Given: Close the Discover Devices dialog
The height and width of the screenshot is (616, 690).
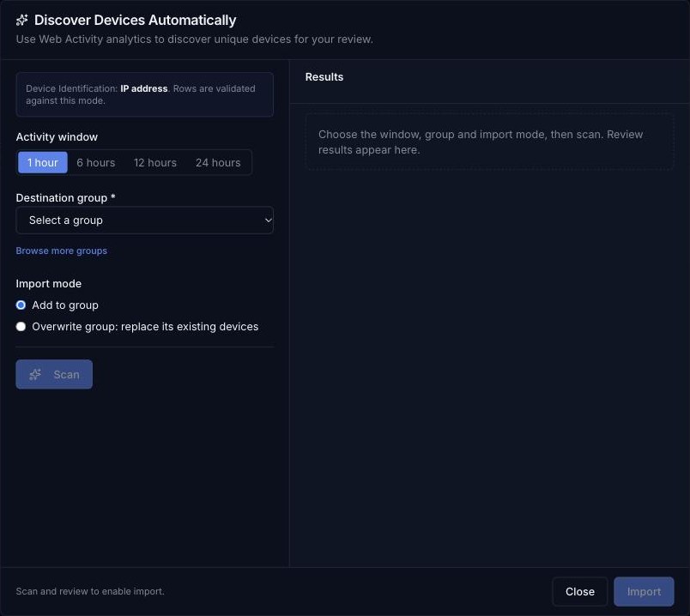Looking at the screenshot, I should tap(580, 591).
